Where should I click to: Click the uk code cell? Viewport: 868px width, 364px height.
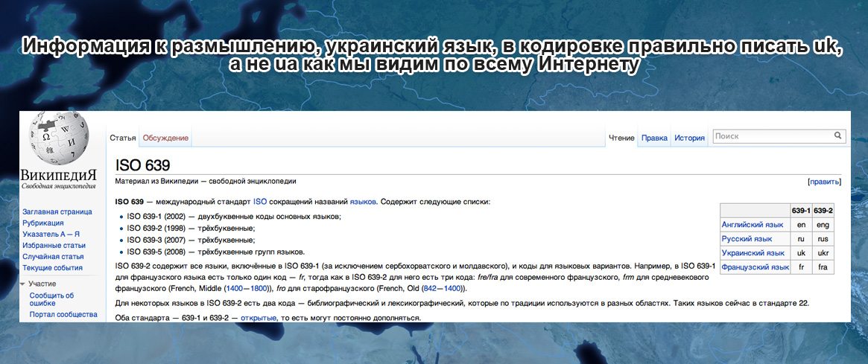point(801,253)
